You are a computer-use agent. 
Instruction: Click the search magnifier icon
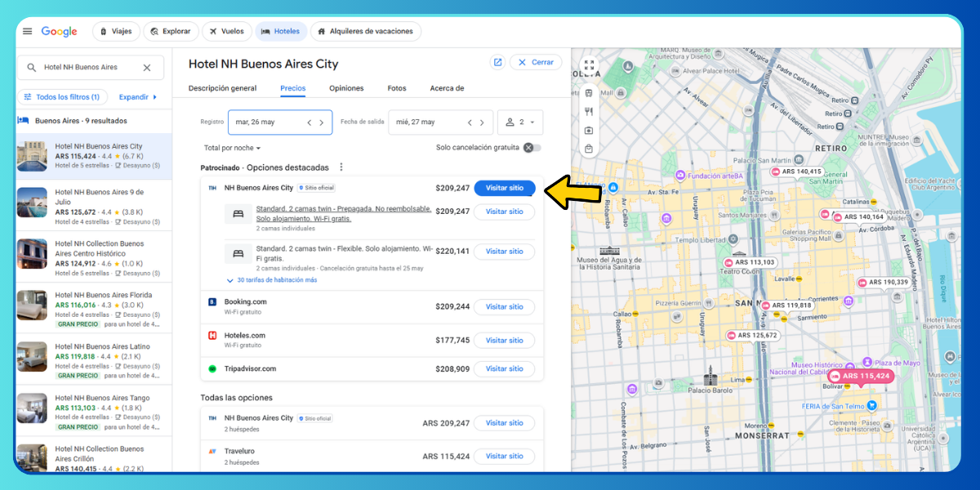(x=32, y=68)
